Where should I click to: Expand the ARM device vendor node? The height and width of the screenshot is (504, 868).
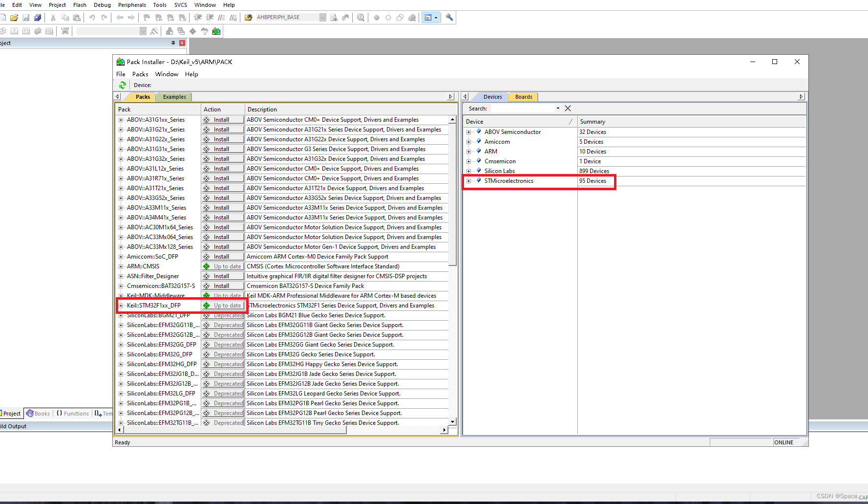[x=468, y=152]
